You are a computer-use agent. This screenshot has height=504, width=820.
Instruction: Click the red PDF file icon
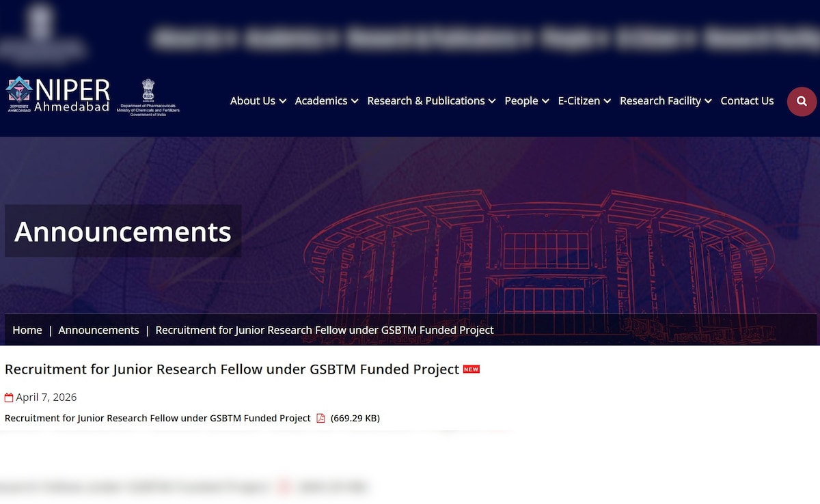coord(320,418)
